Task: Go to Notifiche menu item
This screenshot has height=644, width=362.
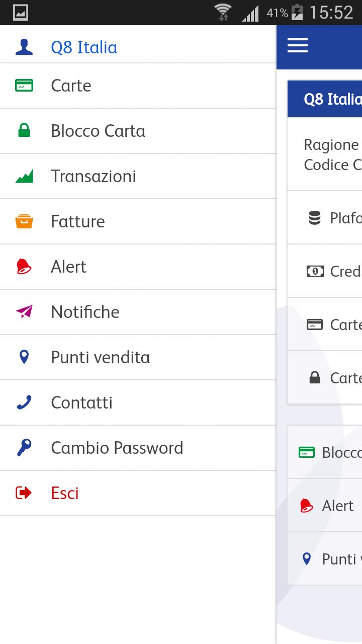Action: pos(85,312)
